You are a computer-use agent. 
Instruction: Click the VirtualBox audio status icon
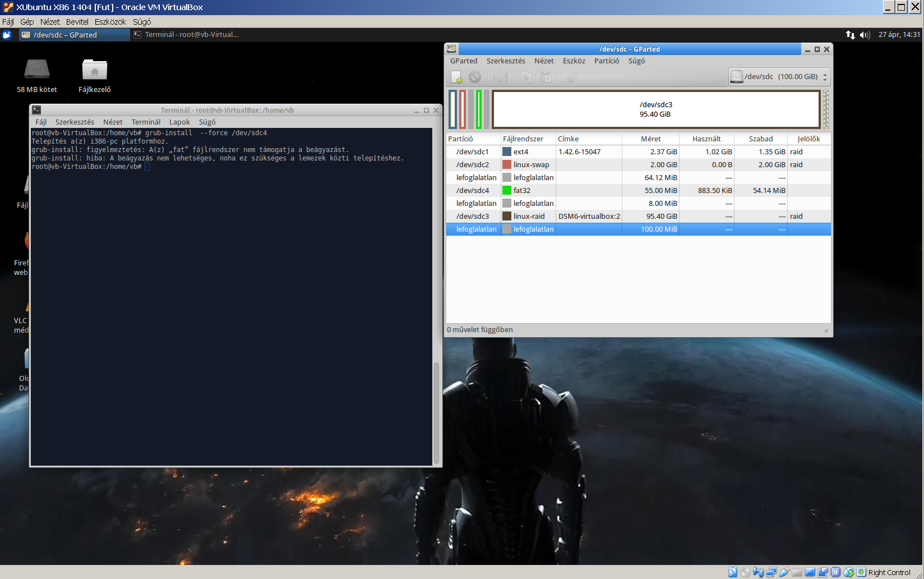[x=758, y=572]
